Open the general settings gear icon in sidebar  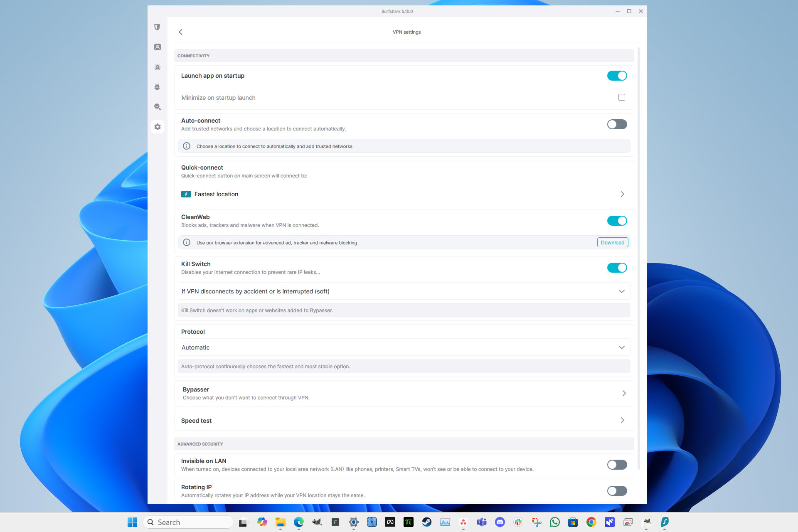(x=158, y=126)
